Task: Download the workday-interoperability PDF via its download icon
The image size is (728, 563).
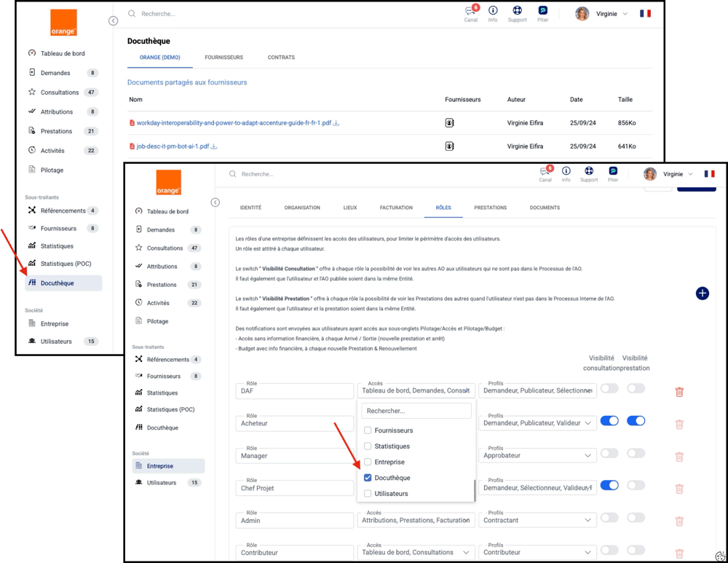Action: point(336,123)
